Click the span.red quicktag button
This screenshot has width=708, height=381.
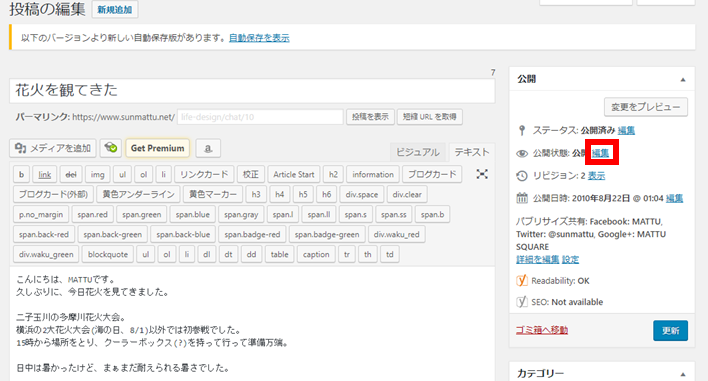(x=93, y=214)
